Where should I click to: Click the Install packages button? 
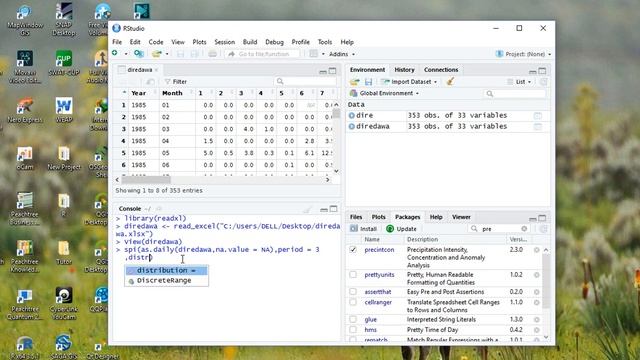pyautogui.click(x=363, y=229)
